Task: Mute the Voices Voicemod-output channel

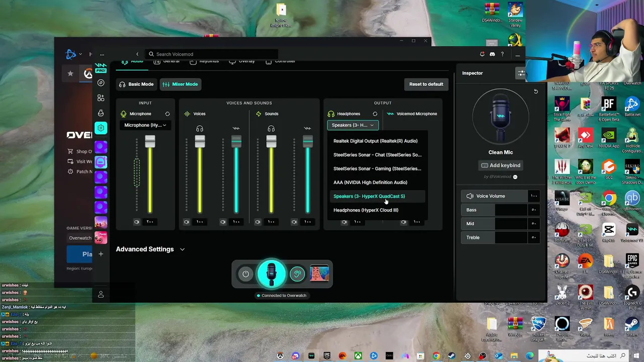Action: [223, 222]
